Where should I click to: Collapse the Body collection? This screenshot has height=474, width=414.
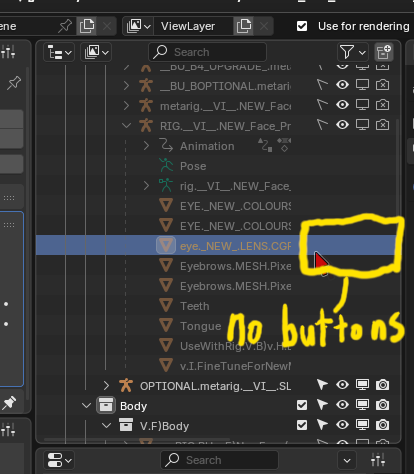[86, 406]
